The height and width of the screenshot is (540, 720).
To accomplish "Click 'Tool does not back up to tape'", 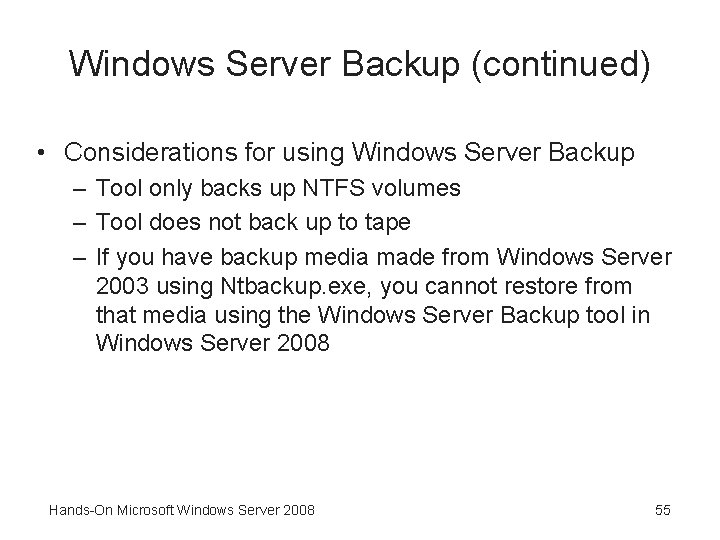I will pyautogui.click(x=253, y=222).
